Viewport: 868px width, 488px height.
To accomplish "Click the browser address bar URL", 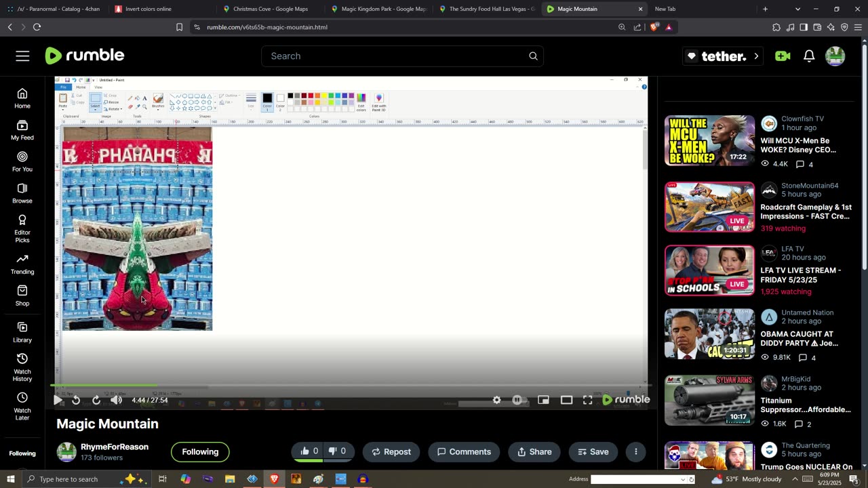I will click(x=267, y=27).
